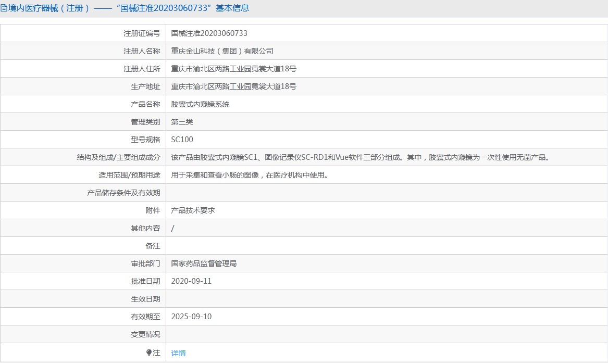The width and height of the screenshot is (608, 364).
Task: Open the 详情 link
Action: tap(178, 353)
